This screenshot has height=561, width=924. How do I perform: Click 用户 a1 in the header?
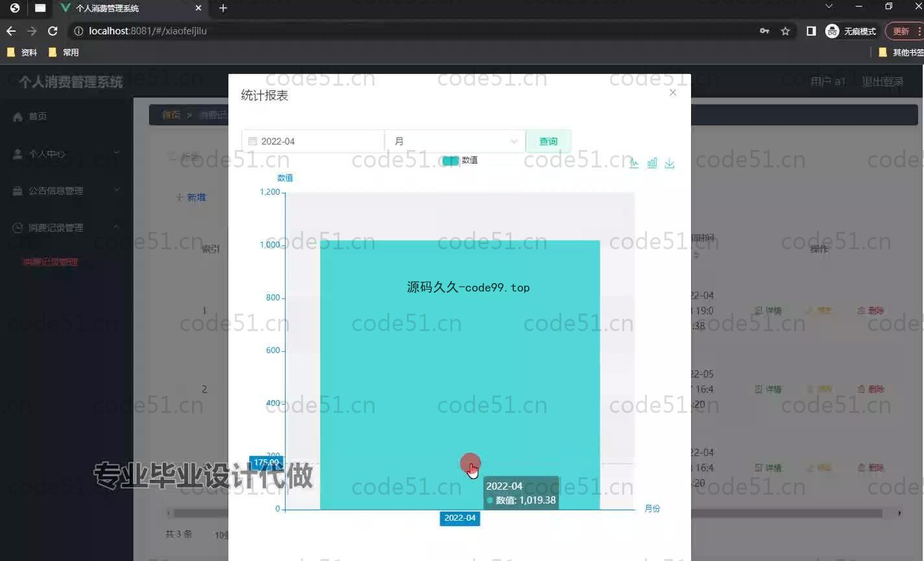[828, 82]
